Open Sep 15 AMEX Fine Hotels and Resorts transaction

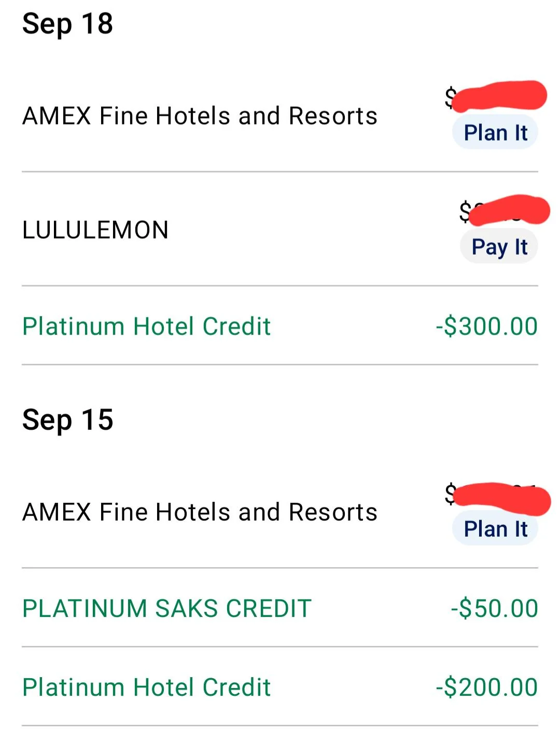click(x=200, y=512)
